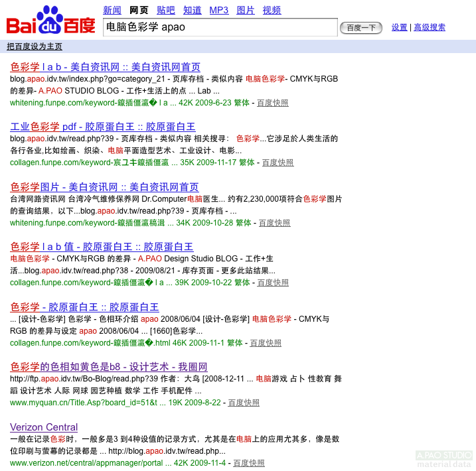Image resolution: width=476 pixels, height=471 pixels.
Task: Open the 贴吧 tab
Action: coord(166,11)
